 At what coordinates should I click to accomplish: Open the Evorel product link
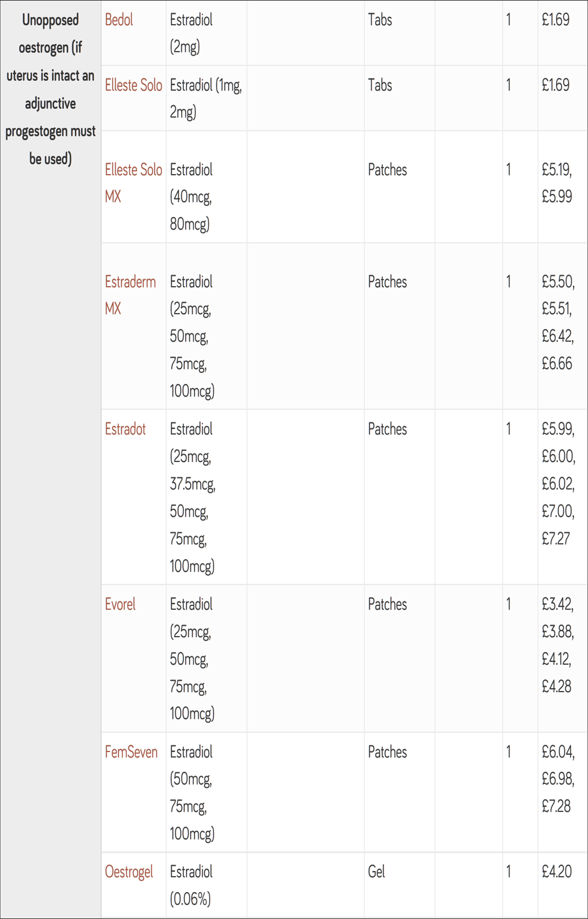[x=120, y=604]
